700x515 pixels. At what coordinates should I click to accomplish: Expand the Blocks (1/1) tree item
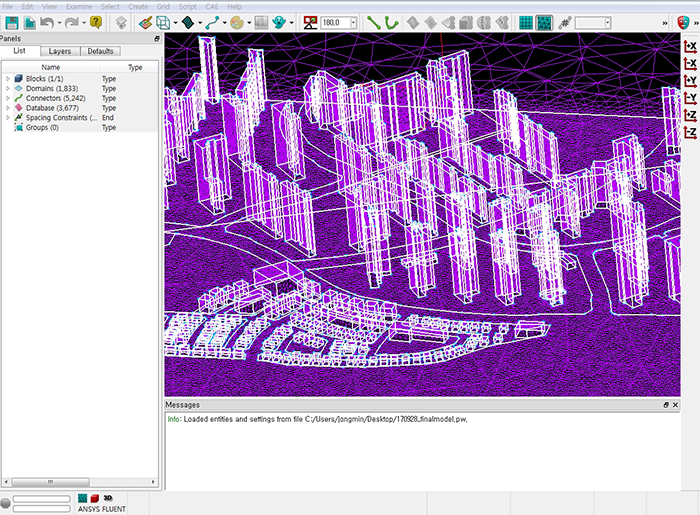point(8,79)
